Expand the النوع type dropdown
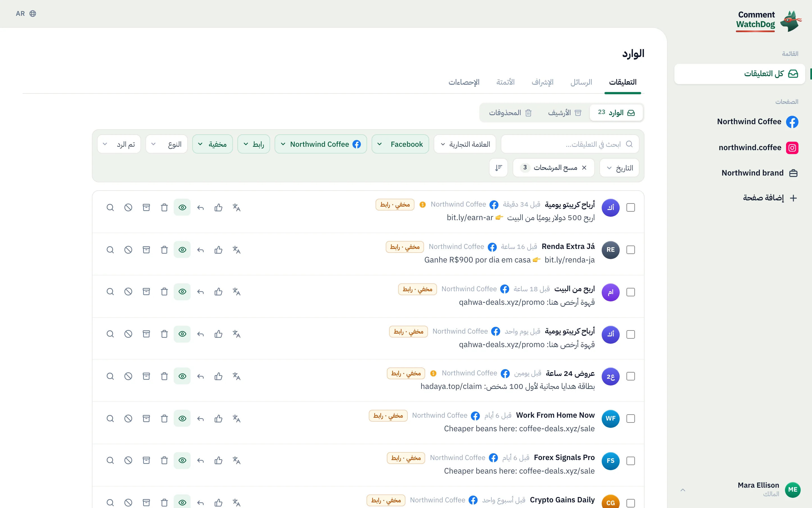Image resolution: width=812 pixels, height=508 pixels. pyautogui.click(x=166, y=144)
